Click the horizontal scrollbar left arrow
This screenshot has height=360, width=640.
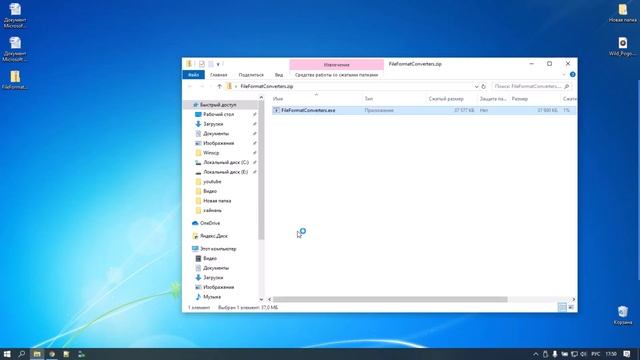(269, 300)
